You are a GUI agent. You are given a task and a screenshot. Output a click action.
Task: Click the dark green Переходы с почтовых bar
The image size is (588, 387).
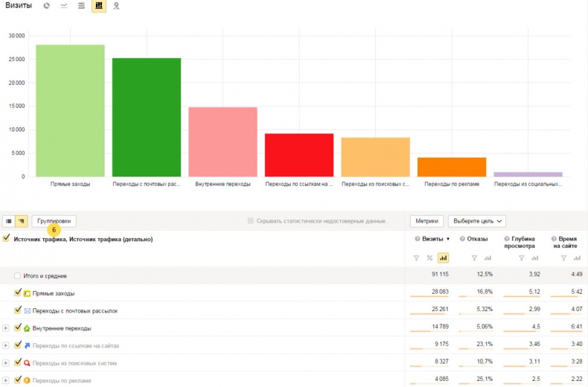click(146, 117)
